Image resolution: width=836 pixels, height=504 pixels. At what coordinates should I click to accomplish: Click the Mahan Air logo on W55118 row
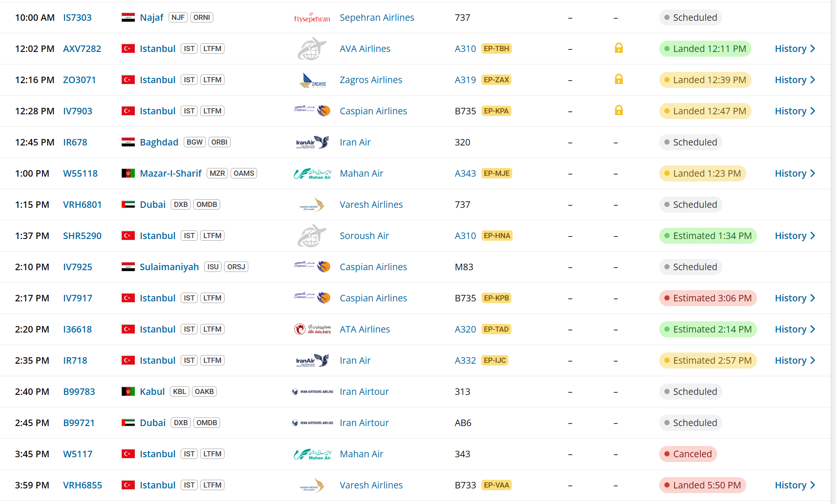coord(312,174)
